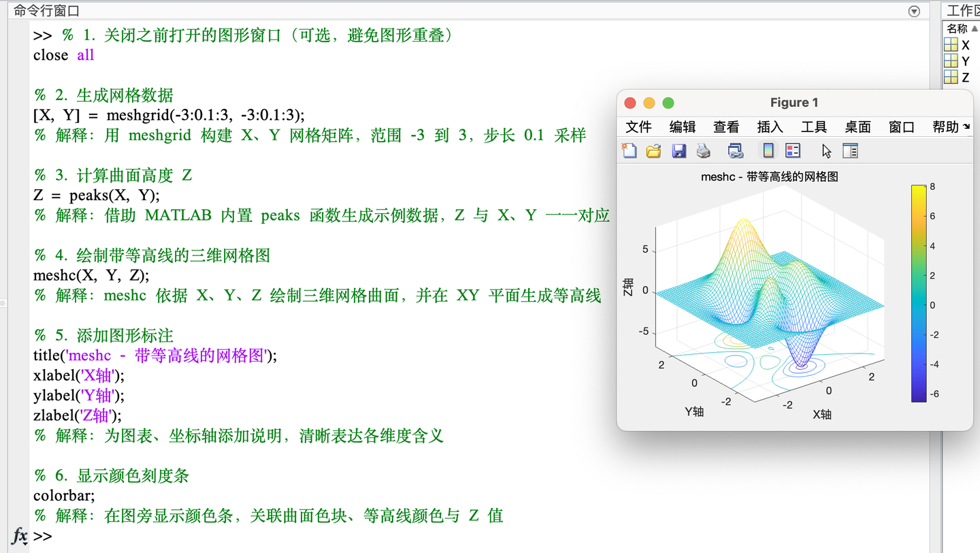
Task: Open the Command Window actions dropdown
Action: point(914,11)
